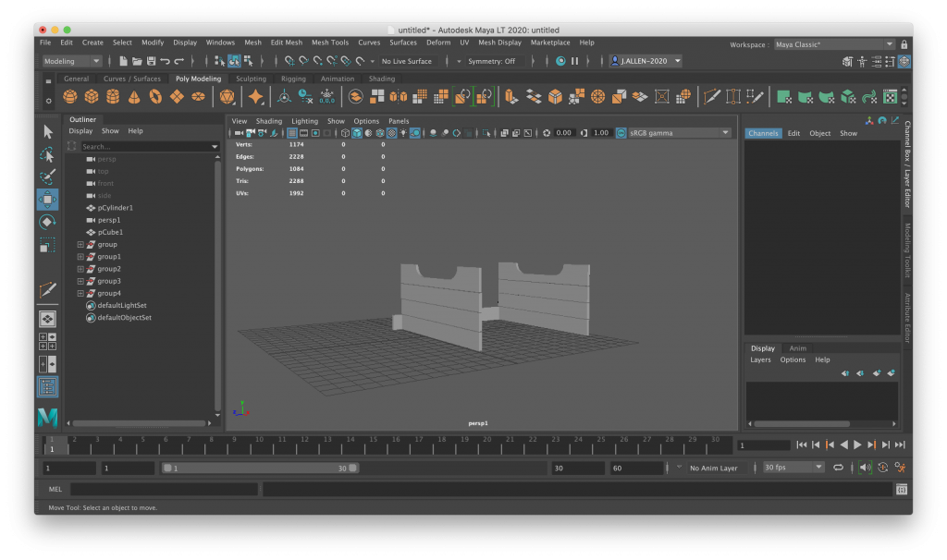Screen dimensions: 947x560
Task: Open the 30 fps frame rate dropdown
Action: [x=793, y=468]
